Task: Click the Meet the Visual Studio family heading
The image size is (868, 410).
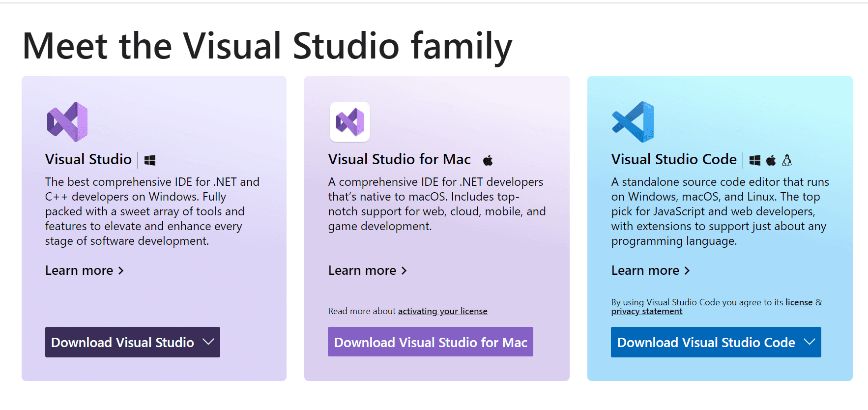Action: click(267, 47)
